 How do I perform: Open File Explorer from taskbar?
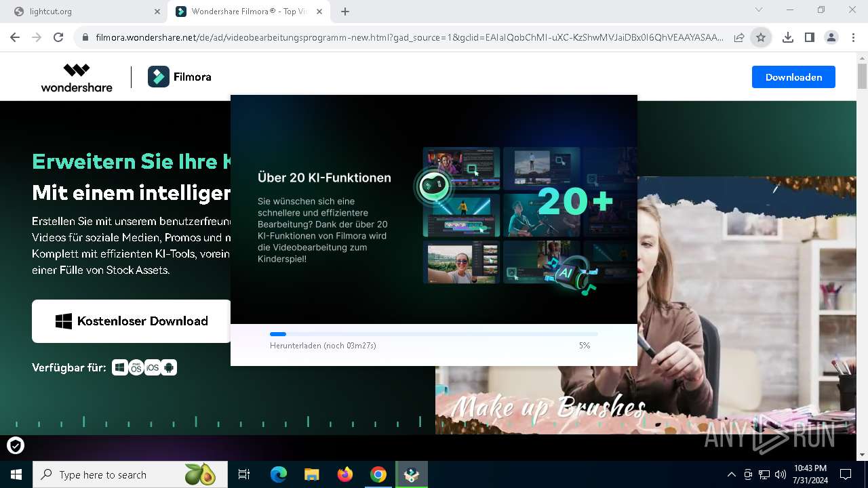[312, 474]
